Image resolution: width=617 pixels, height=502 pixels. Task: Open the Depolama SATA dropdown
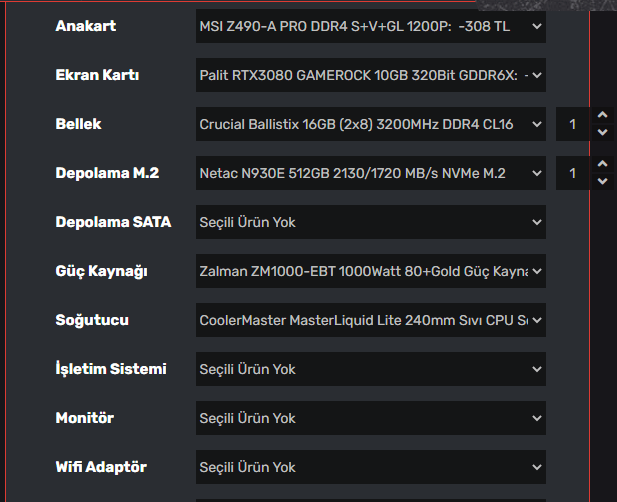click(x=371, y=222)
